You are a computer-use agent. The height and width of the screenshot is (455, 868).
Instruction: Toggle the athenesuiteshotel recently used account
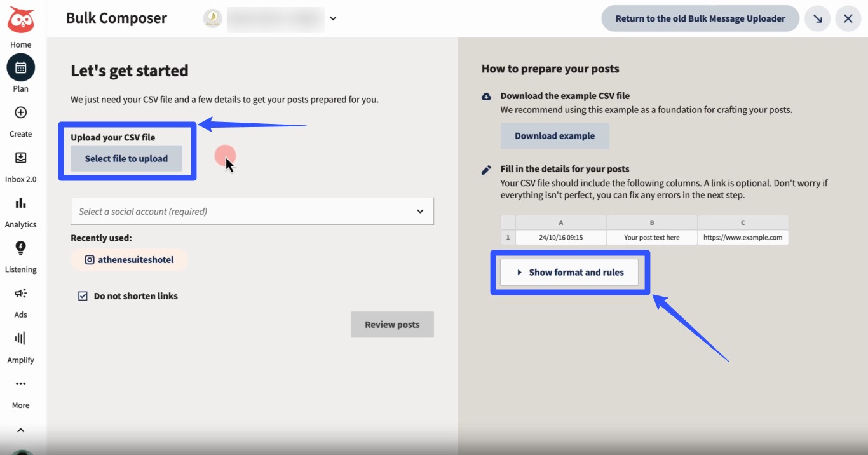coord(130,259)
